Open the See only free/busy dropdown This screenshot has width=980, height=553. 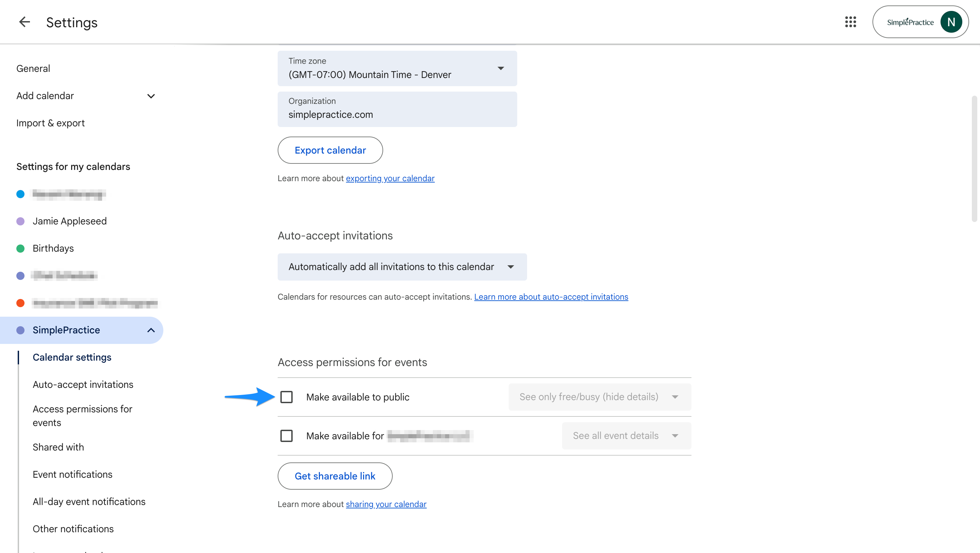600,397
